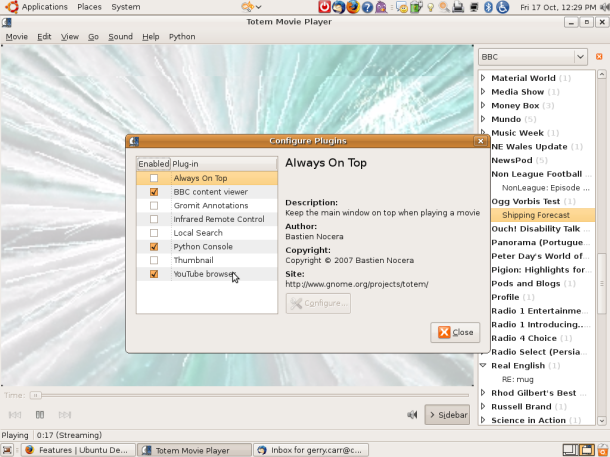The width and height of the screenshot is (610, 457).
Task: Toggle the Sidebar button
Action: (x=447, y=415)
